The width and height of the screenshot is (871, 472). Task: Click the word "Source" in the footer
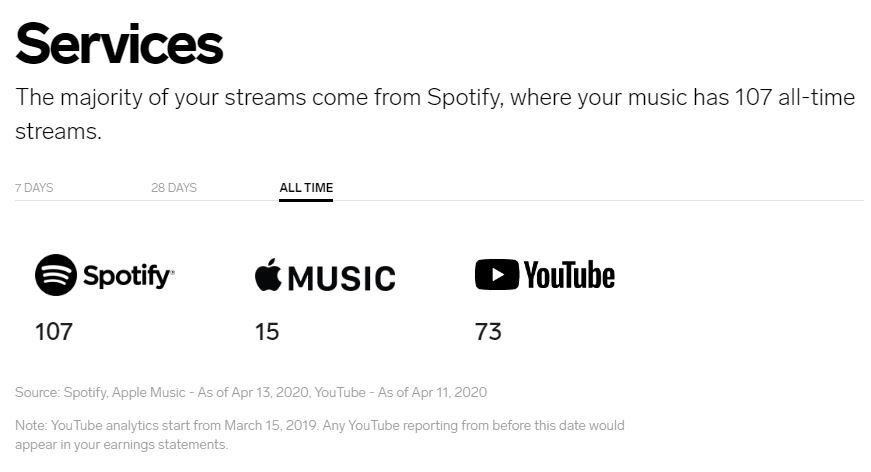coord(36,392)
